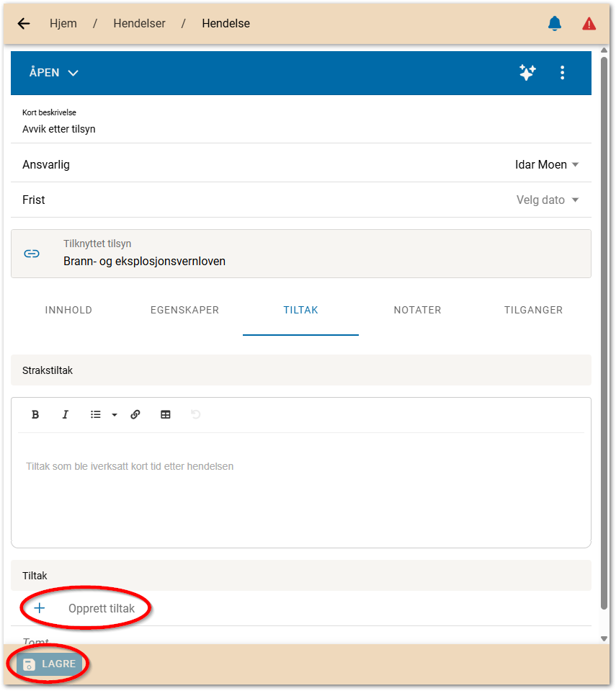Open the Frist Velg dato picker

pyautogui.click(x=548, y=200)
